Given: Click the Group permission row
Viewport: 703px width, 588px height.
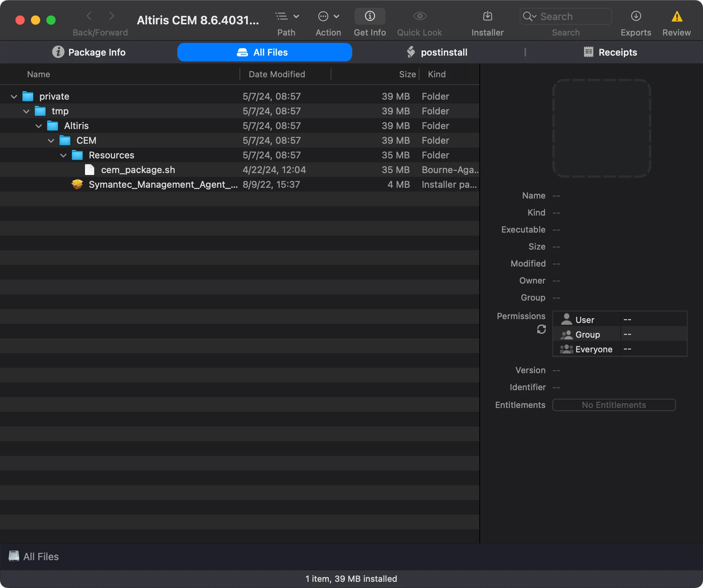Looking at the screenshot, I should tap(620, 334).
